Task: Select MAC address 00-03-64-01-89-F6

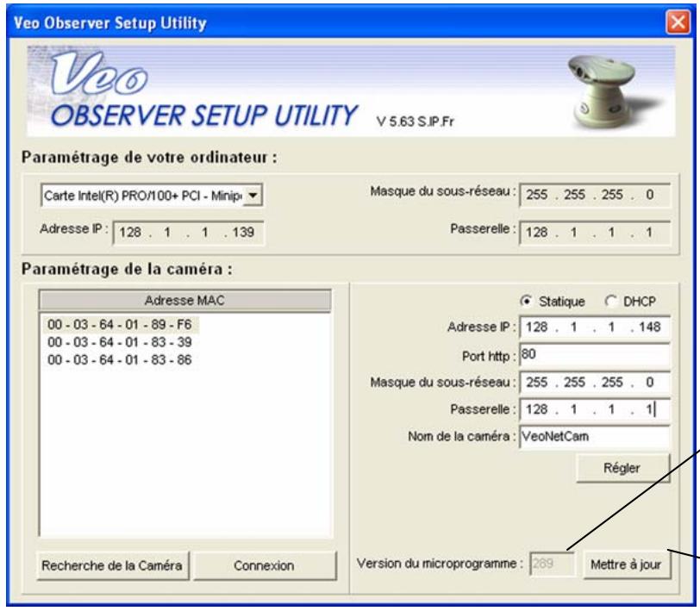Action: click(x=120, y=325)
